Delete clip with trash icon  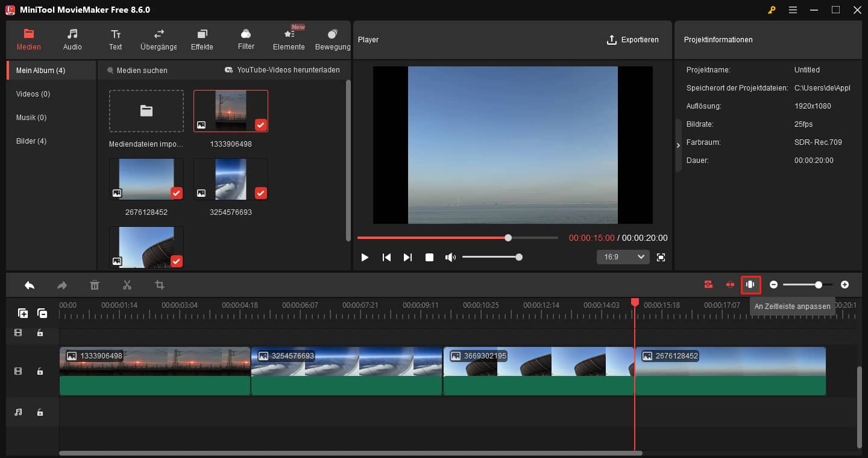pos(95,285)
